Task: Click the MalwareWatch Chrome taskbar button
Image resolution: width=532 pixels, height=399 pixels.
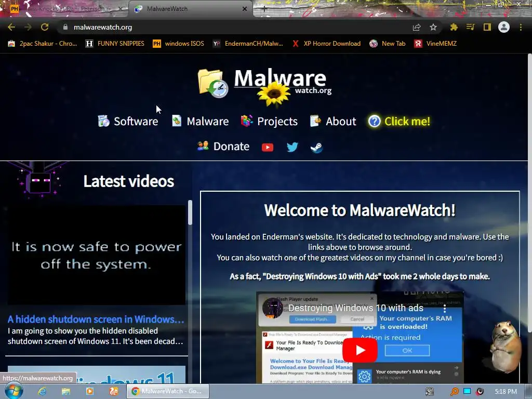Action: pos(168,391)
